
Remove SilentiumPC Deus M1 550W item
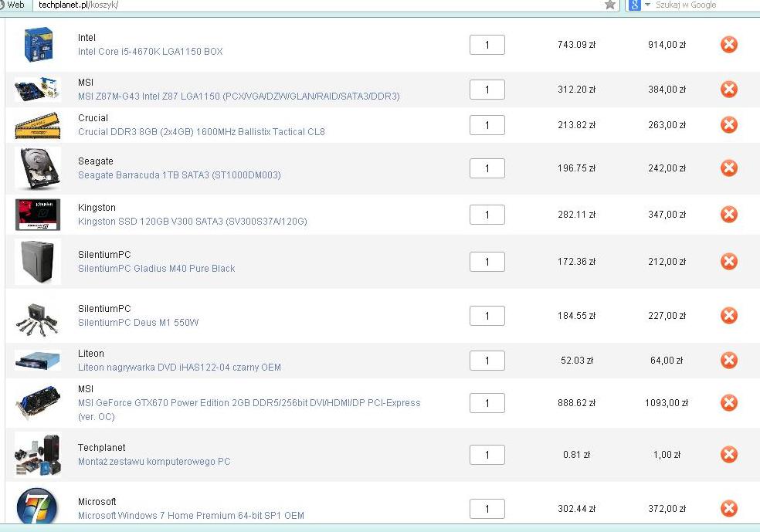click(729, 316)
